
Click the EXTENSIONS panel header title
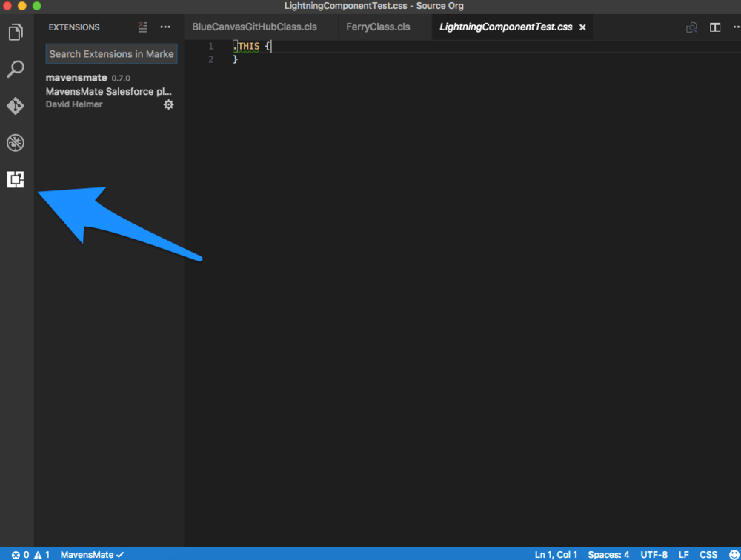(x=74, y=27)
